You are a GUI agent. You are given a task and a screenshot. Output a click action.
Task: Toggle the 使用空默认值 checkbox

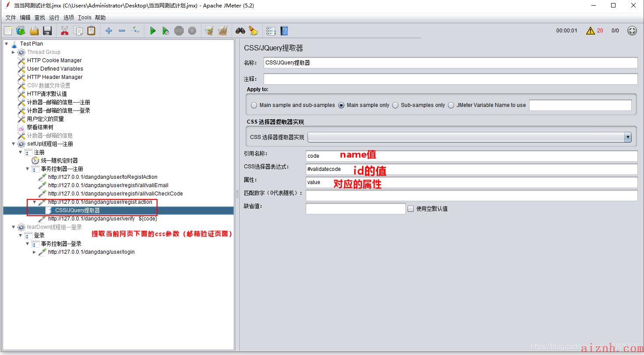(411, 209)
